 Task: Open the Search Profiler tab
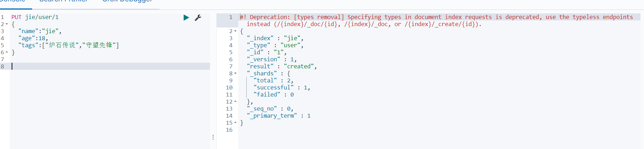64,1
